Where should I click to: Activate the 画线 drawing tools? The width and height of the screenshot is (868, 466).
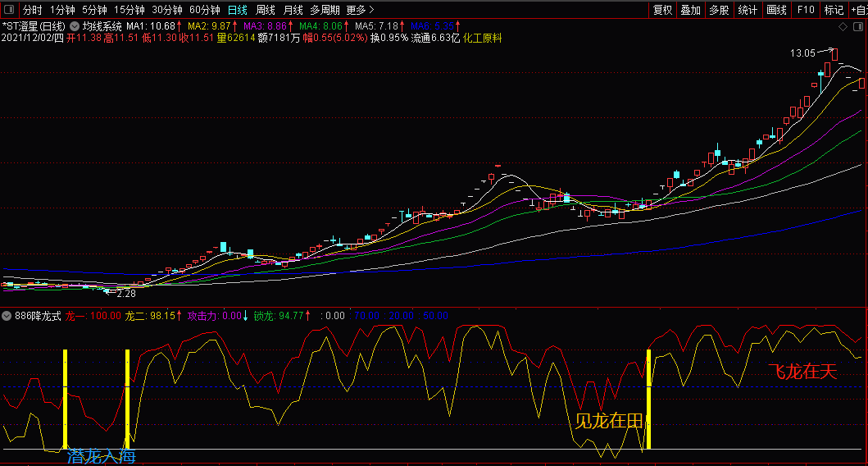(x=777, y=10)
